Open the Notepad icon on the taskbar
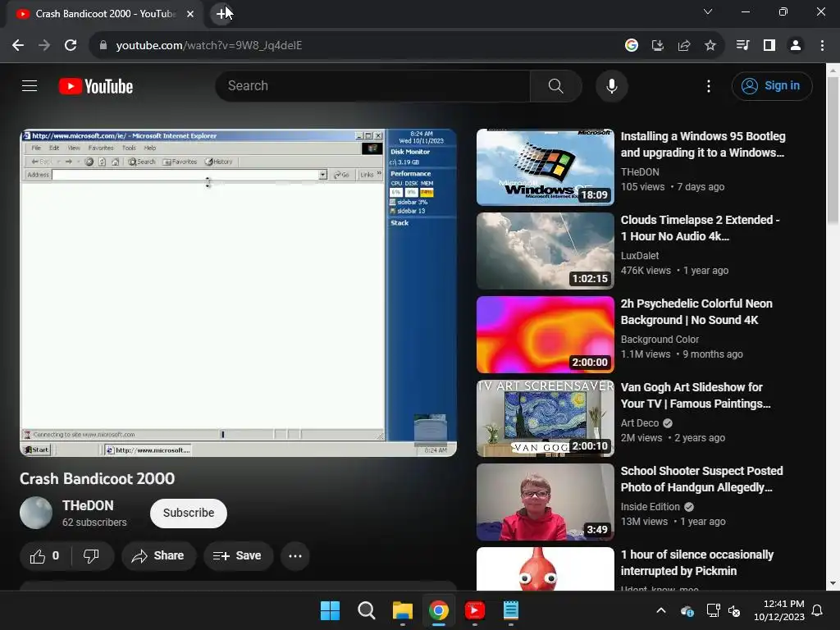840x630 pixels. pos(511,610)
